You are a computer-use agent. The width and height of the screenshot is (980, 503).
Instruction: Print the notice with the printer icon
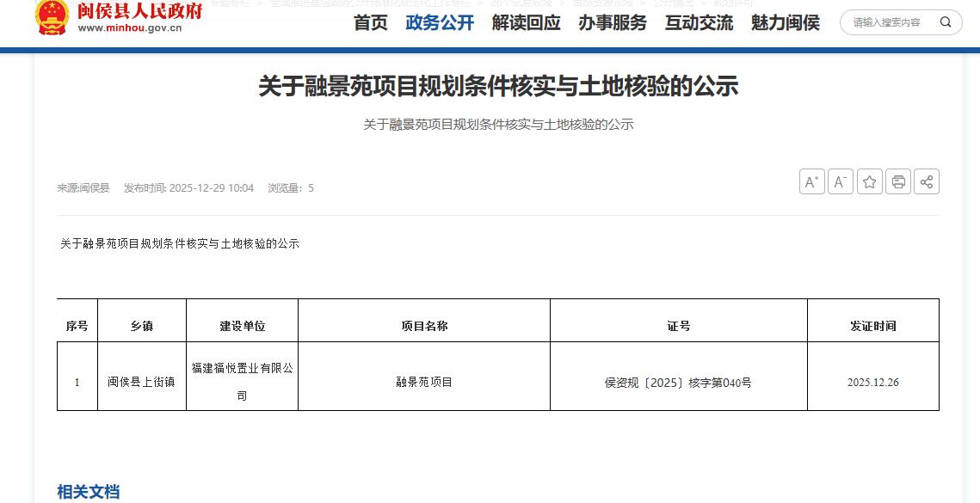coord(898,181)
